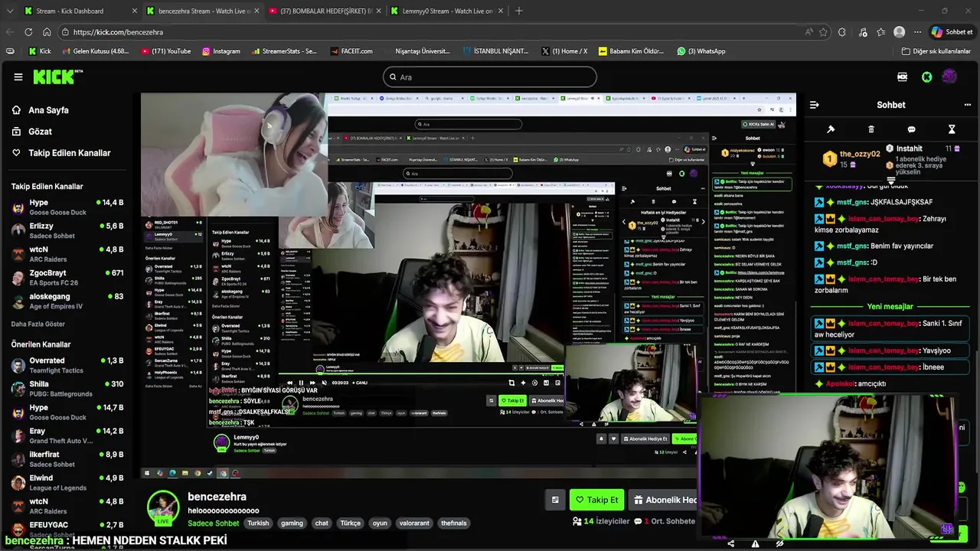This screenshot has height=551, width=980.
Task: Select the gaming tag
Action: click(292, 523)
